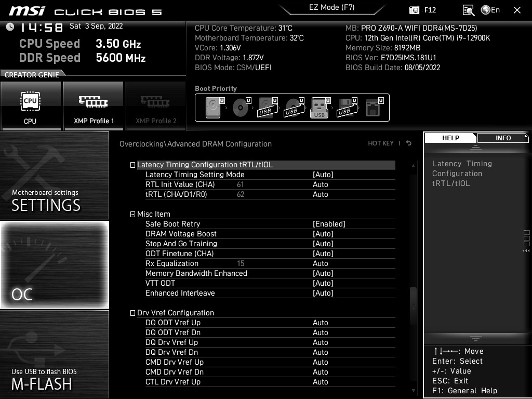Enable the CPU Creator Genie button
Screen dimensions: 532x399
click(31, 105)
